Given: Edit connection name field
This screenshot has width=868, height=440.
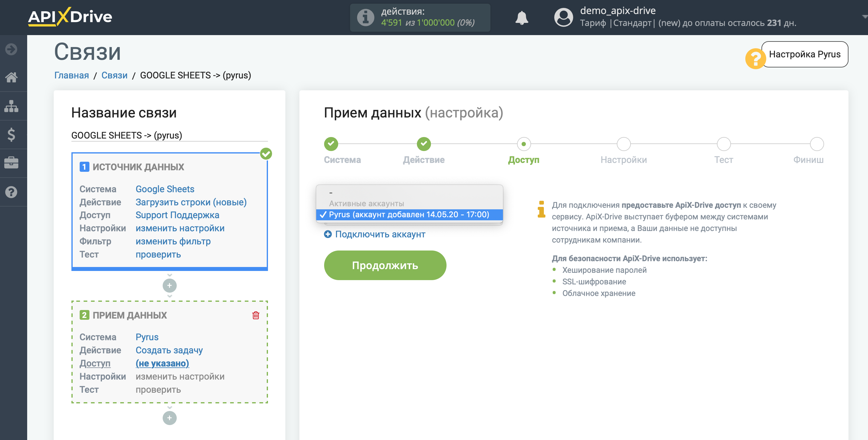Looking at the screenshot, I should click(169, 135).
